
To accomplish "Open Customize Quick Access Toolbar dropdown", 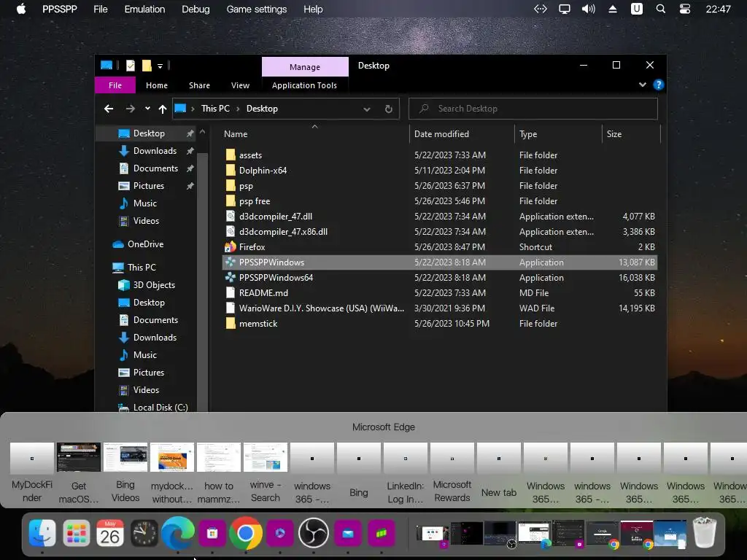I will pos(160,66).
